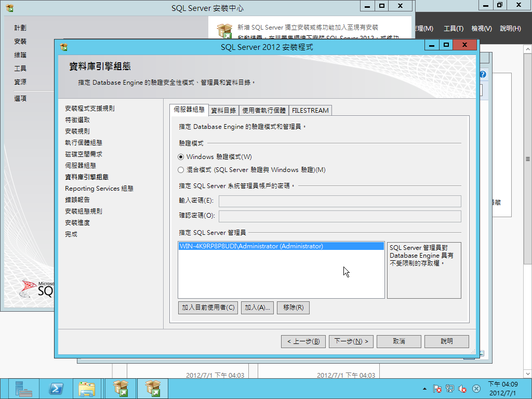Screen dimensions: 532x399
Task: Click 計劃 in SQL Server 安裝中心 sidebar
Action: [20, 28]
